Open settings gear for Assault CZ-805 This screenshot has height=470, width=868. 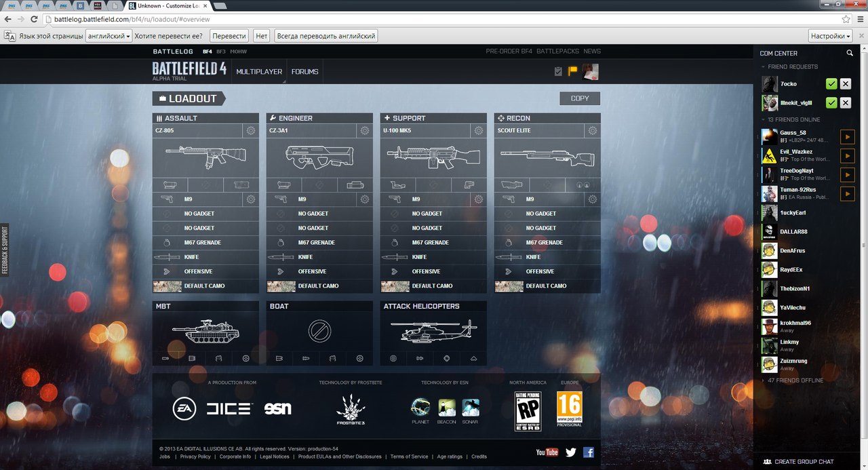pos(250,130)
